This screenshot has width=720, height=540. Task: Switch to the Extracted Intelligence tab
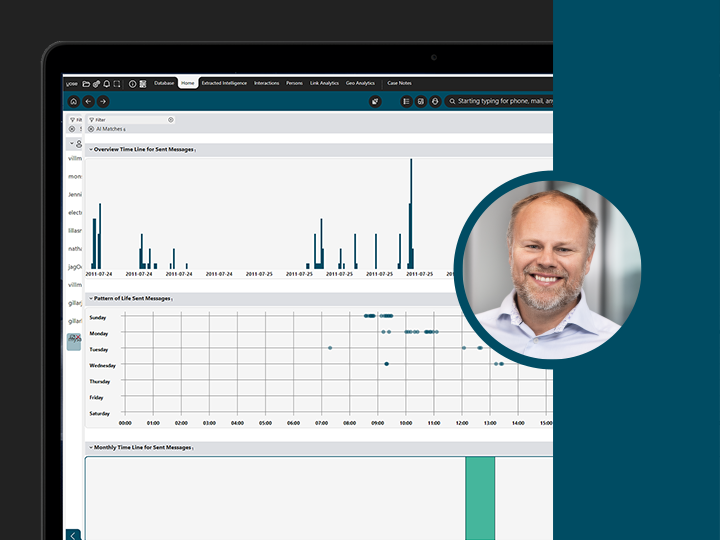click(225, 83)
